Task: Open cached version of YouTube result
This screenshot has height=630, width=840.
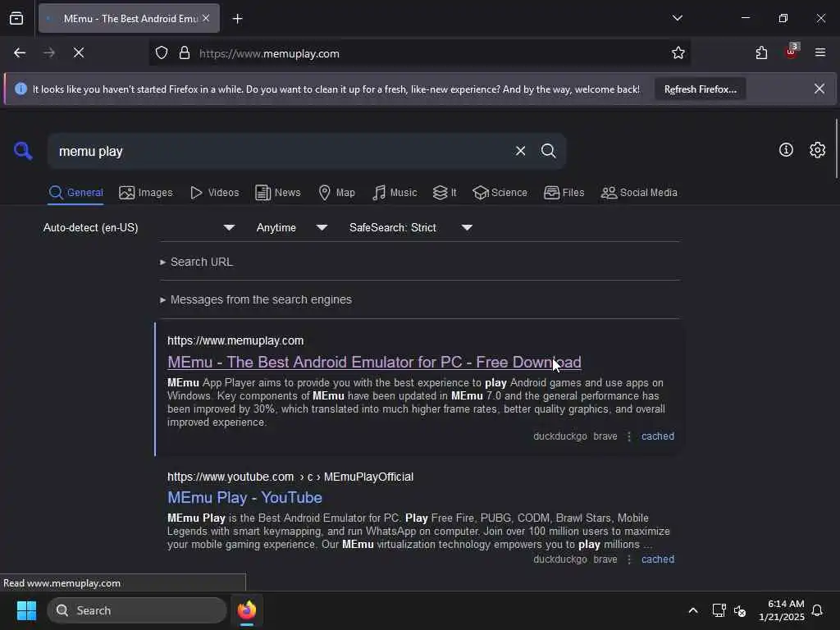Action: pyautogui.click(x=658, y=559)
